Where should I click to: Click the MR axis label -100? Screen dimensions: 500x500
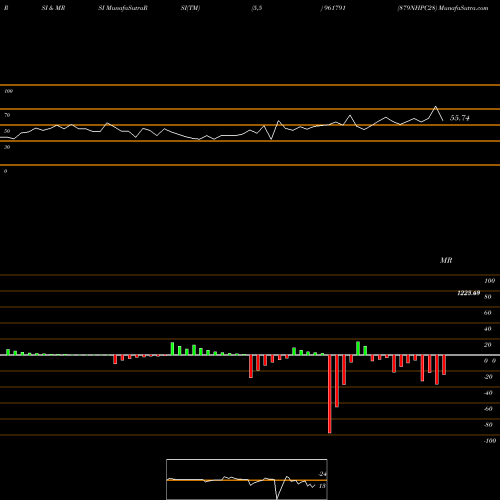pyautogui.click(x=490, y=441)
